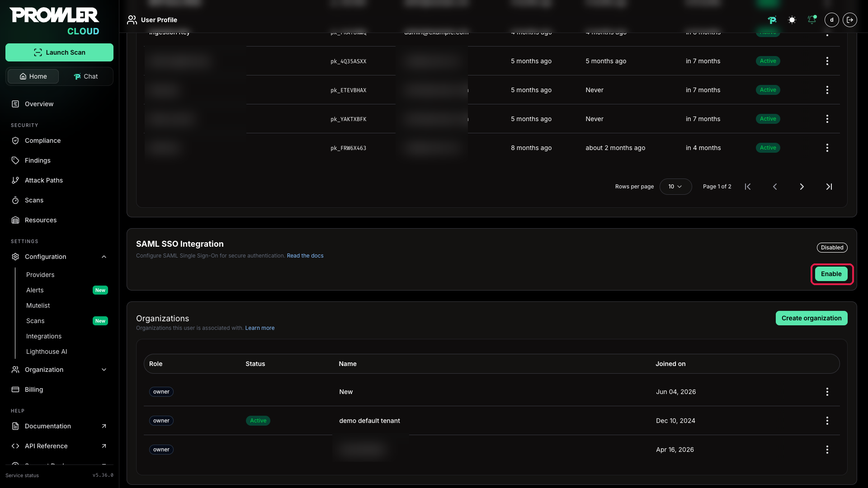Click User Profile page title
This screenshot has width=868, height=488.
[159, 20]
